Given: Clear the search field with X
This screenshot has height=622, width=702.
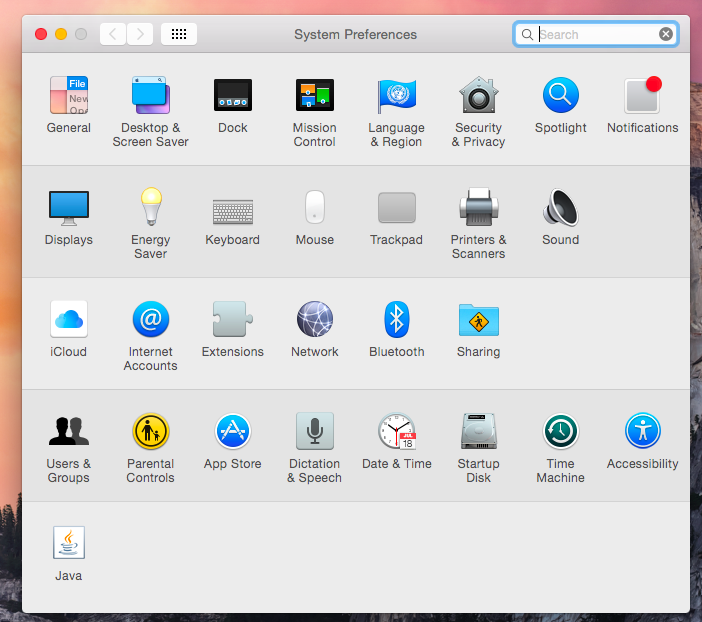Looking at the screenshot, I should pos(666,34).
